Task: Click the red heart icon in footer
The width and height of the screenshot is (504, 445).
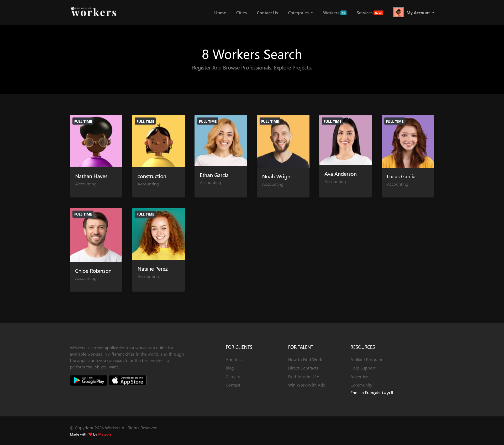Action: tap(90, 434)
